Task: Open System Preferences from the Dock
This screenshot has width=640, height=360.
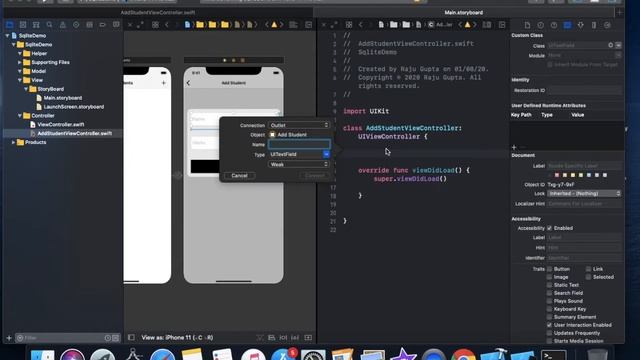Action: (x=313, y=354)
